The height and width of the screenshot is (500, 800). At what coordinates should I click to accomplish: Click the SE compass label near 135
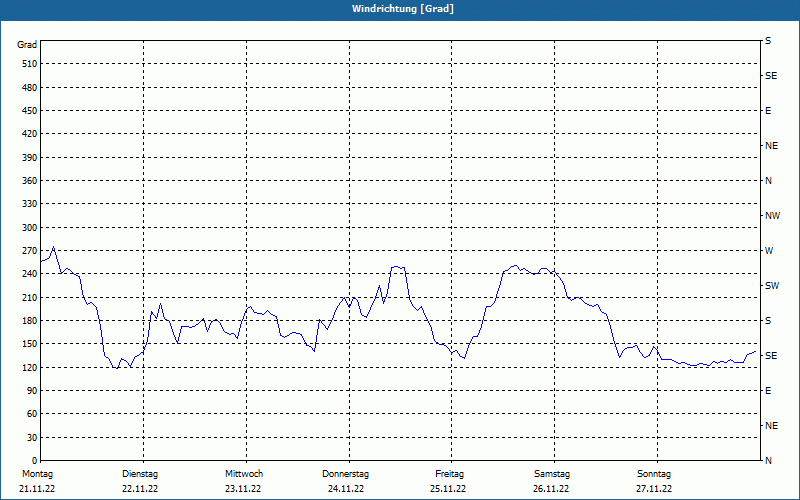(x=771, y=356)
